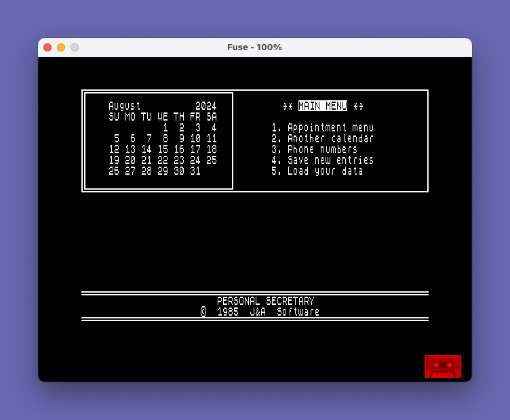510x420 pixels.
Task: Click the SA weekday header
Action: click(212, 117)
